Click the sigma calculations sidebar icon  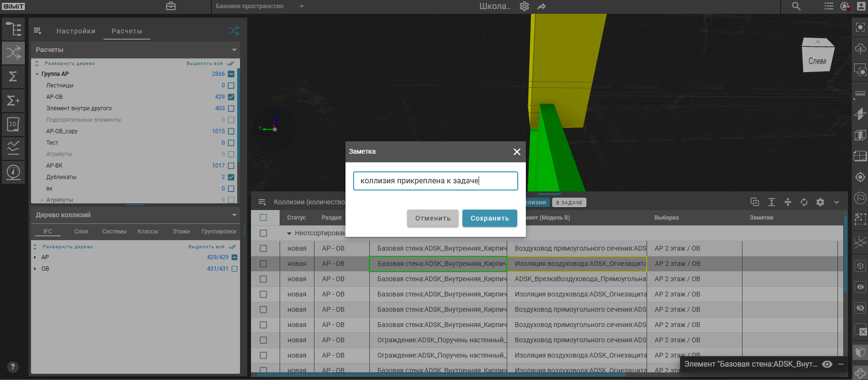(13, 76)
